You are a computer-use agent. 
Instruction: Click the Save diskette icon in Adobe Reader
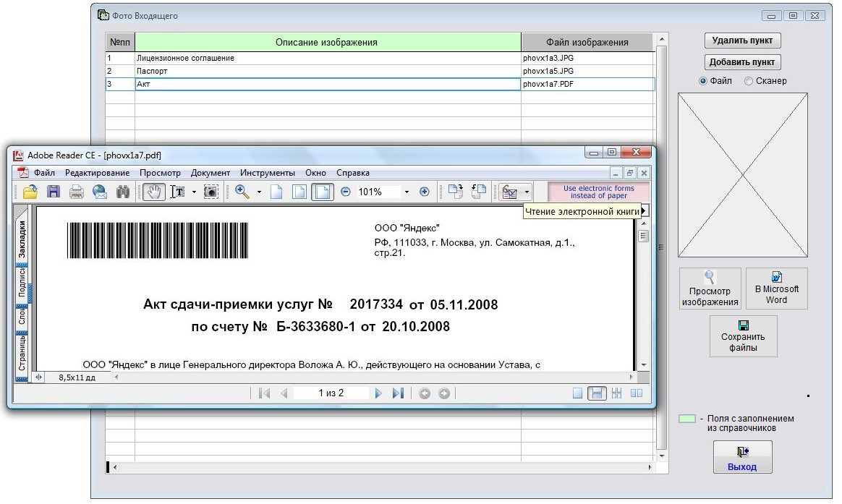pos(54,192)
